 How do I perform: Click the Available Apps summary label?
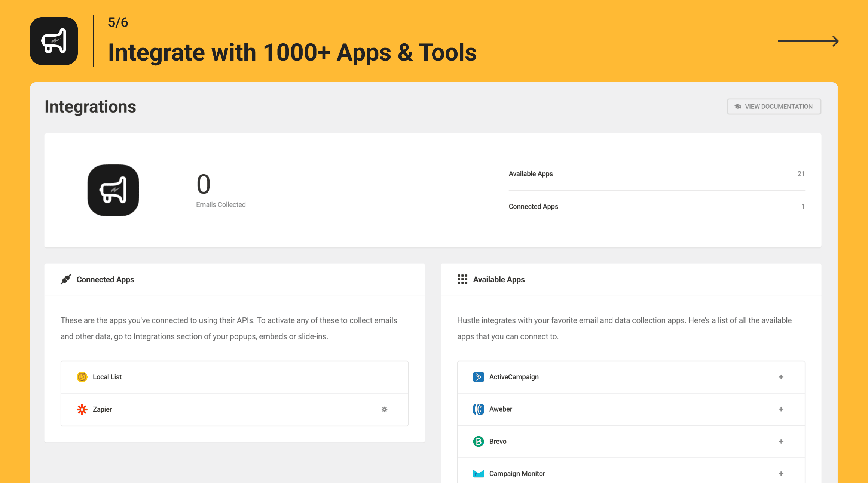531,173
